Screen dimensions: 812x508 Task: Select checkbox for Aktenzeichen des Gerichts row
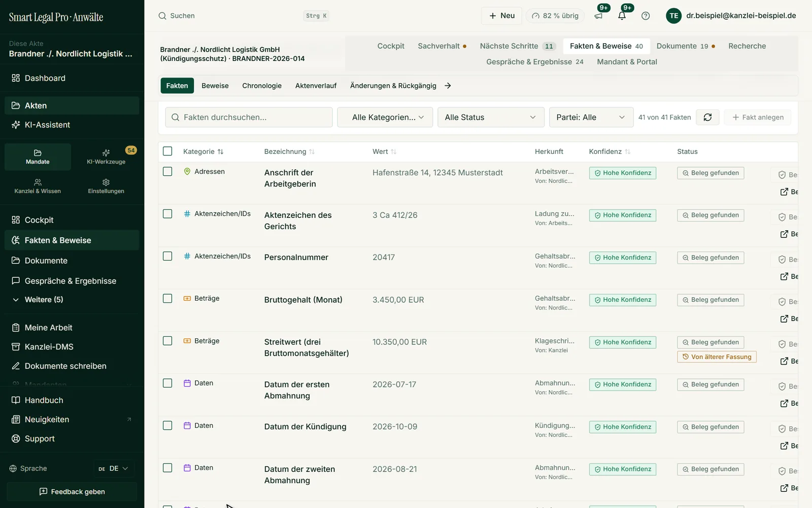(x=167, y=214)
